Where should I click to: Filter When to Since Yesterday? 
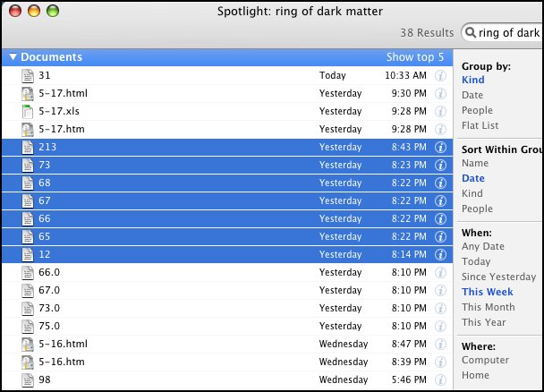(x=499, y=277)
